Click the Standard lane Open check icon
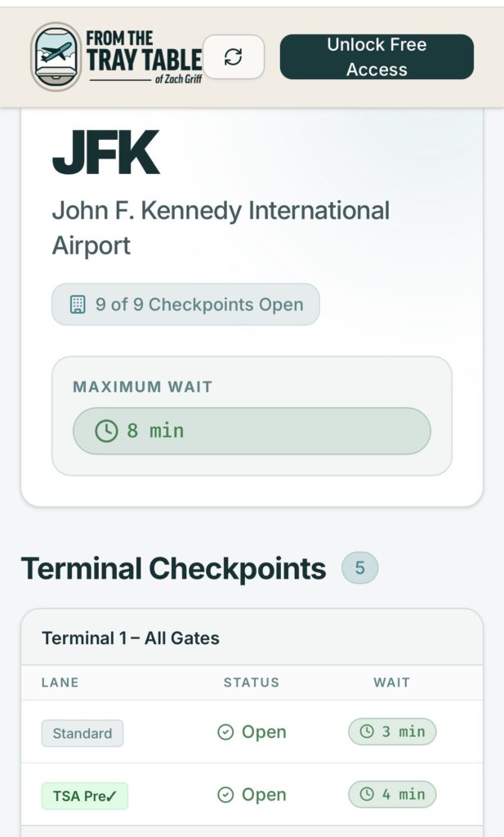This screenshot has width=504, height=837. [225, 732]
